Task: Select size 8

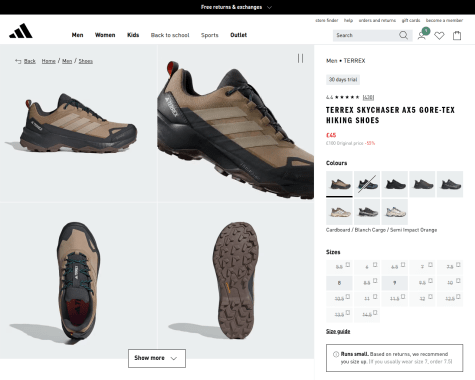Action: point(339,283)
